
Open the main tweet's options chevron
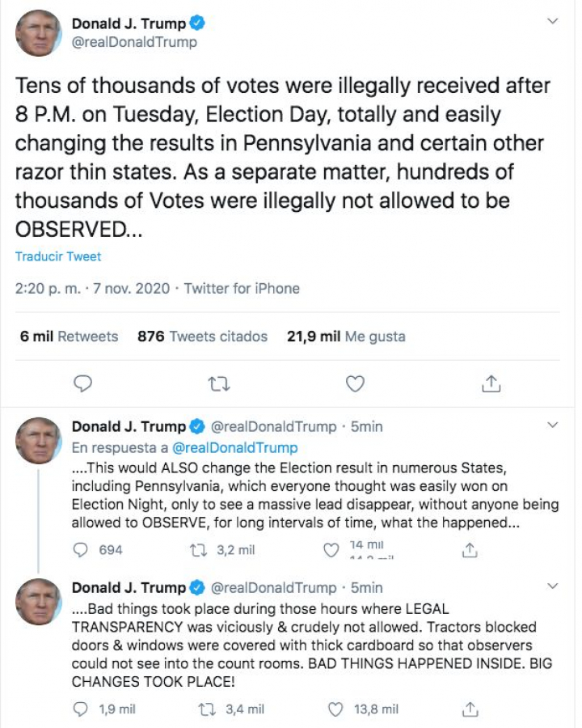coord(553,21)
